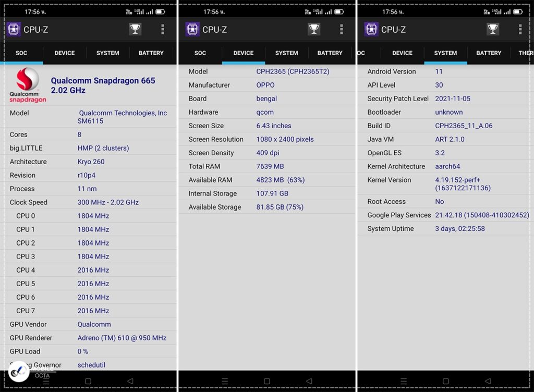
Task: Click the Manufacturer value 'OPPO'
Action: click(265, 85)
